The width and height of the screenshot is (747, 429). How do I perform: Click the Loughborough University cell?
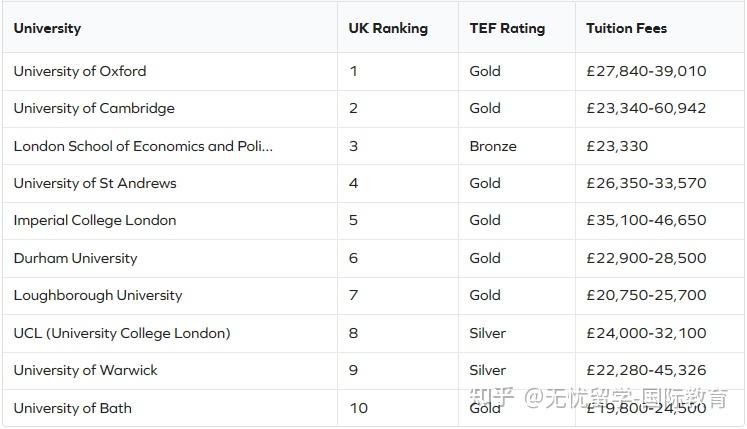point(98,295)
